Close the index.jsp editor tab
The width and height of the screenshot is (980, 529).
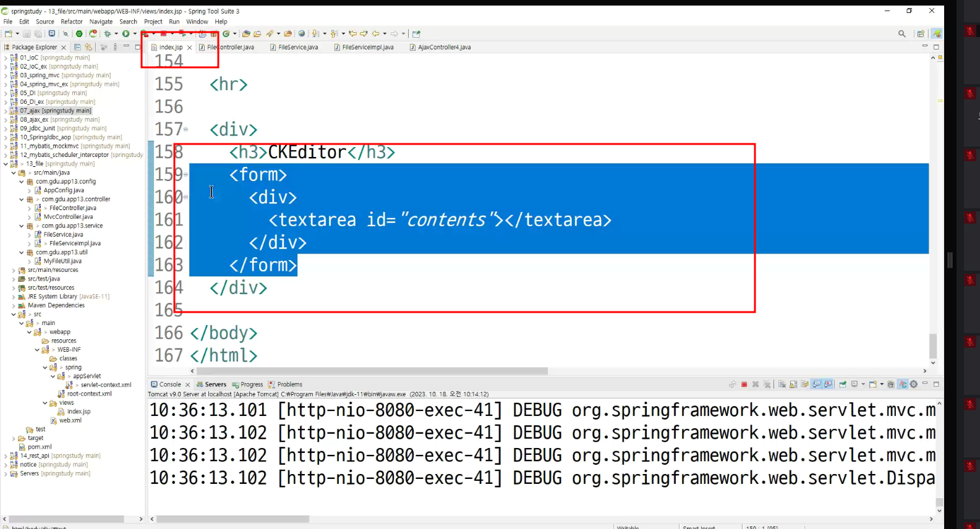(189, 48)
